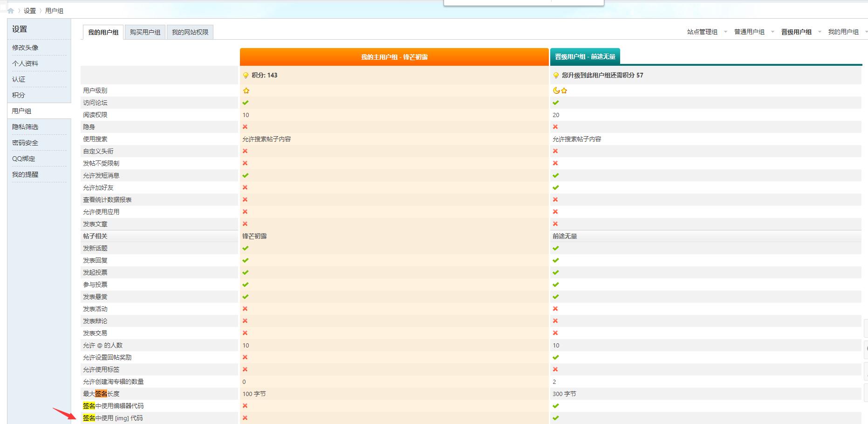
Task: Open 积分 in the settings sidebar
Action: 19,95
